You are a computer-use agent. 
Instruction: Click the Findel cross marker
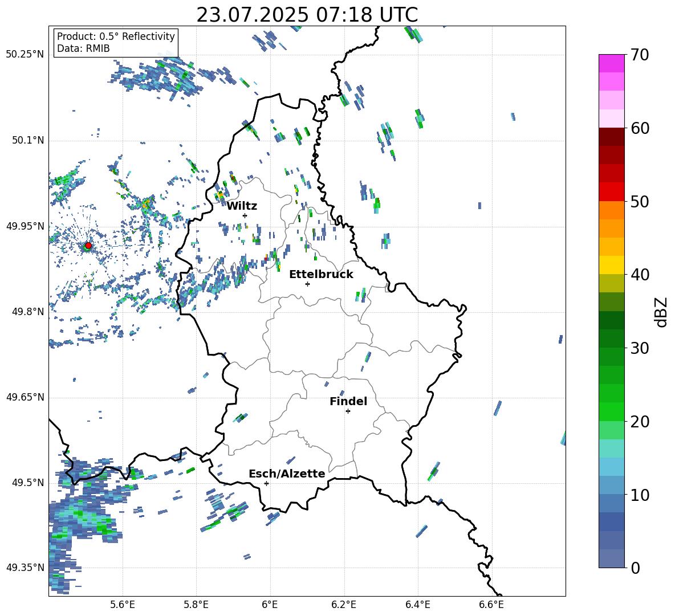click(x=348, y=411)
